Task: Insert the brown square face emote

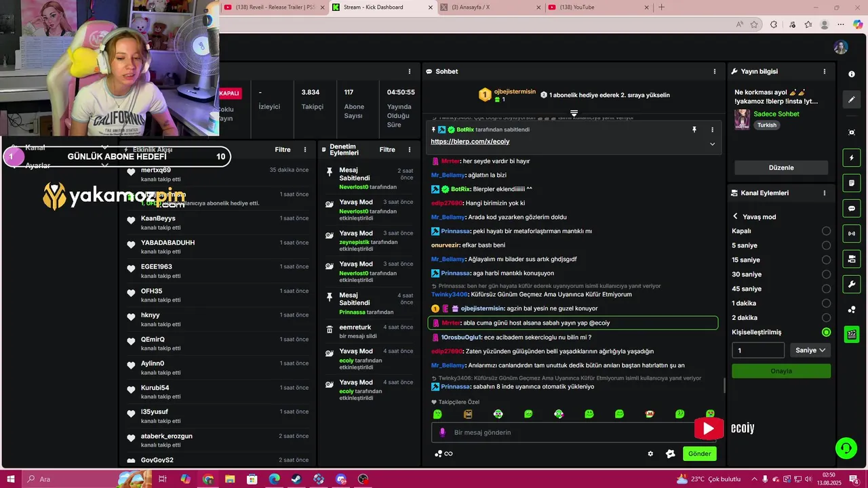Action: click(x=468, y=414)
